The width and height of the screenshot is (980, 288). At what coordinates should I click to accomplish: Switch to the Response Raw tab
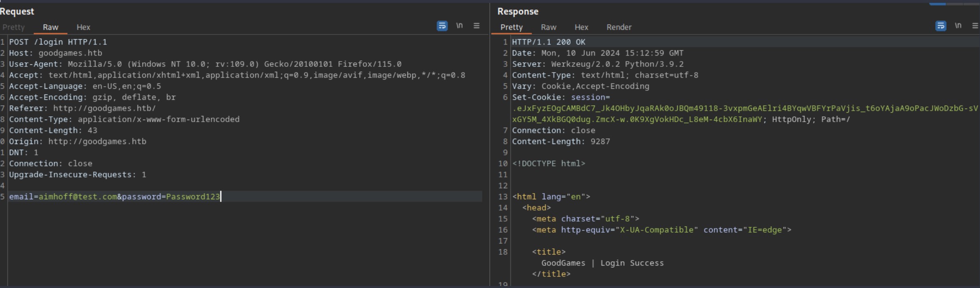tap(549, 27)
